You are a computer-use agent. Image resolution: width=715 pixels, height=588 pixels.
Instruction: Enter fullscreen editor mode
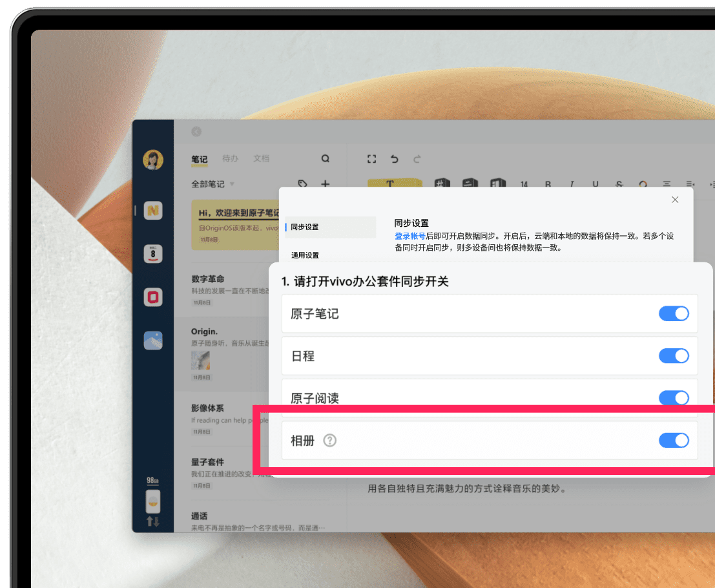[x=371, y=159]
